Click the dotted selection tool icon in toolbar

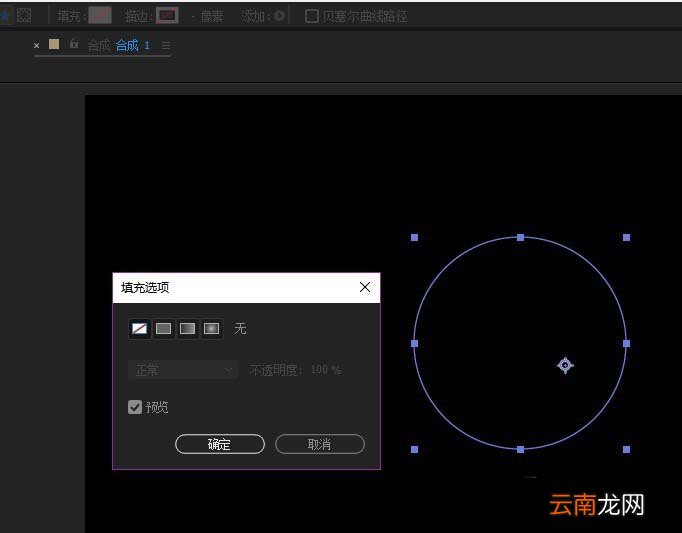coord(24,16)
